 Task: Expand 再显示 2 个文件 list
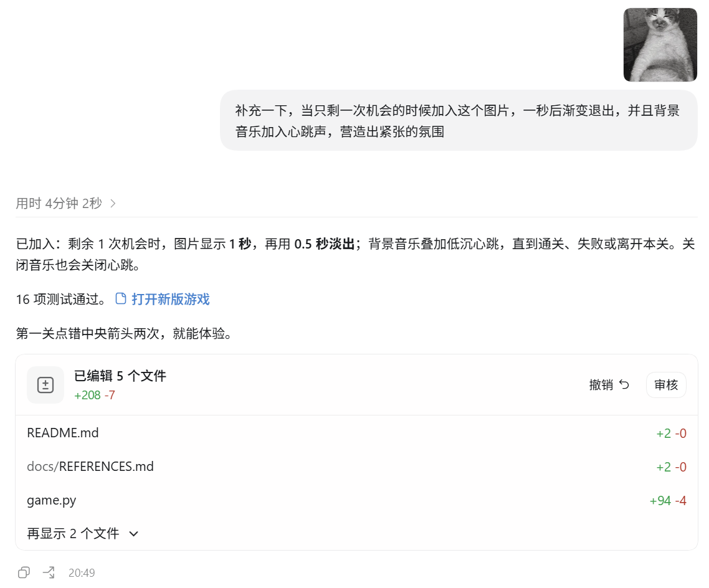pyautogui.click(x=83, y=533)
